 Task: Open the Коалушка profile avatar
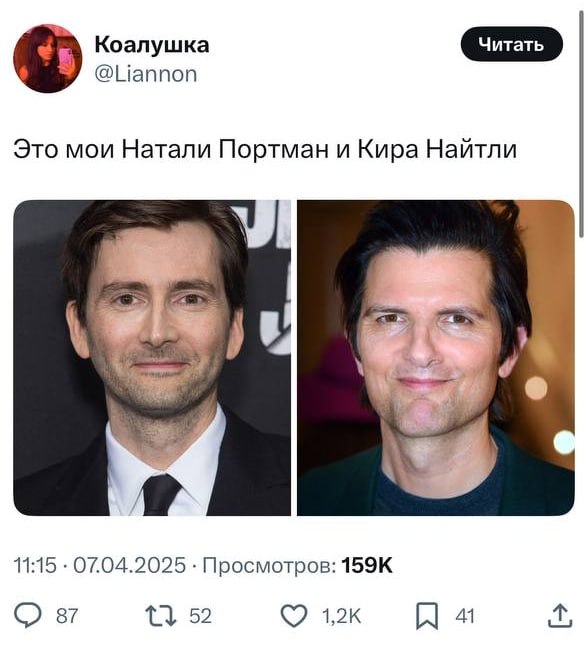click(48, 58)
